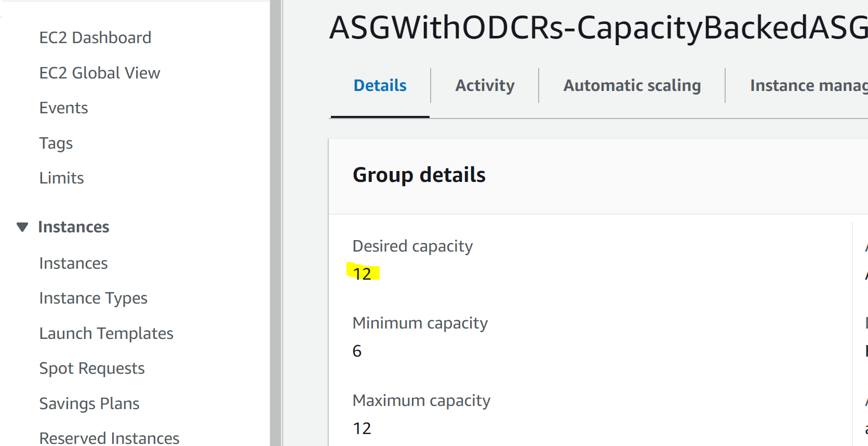
Task: Click the Minimum capacity label
Action: point(420,323)
